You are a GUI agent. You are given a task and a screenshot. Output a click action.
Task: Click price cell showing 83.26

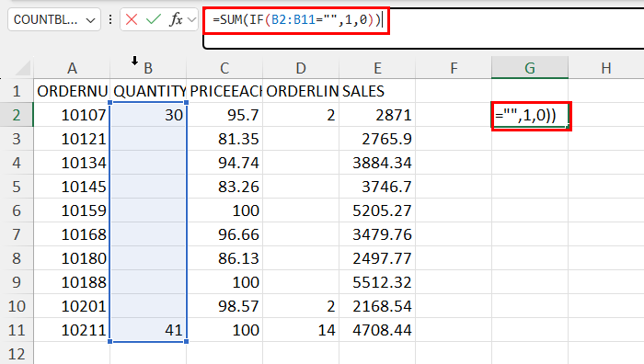[x=224, y=187]
